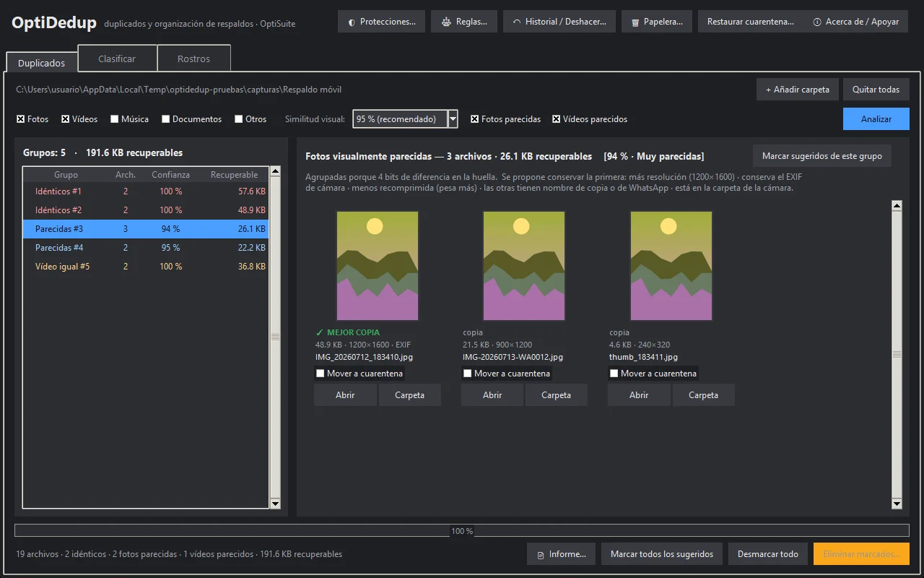Switch to the Clasificar tab
Image resolution: width=924 pixels, height=578 pixels.
click(117, 59)
